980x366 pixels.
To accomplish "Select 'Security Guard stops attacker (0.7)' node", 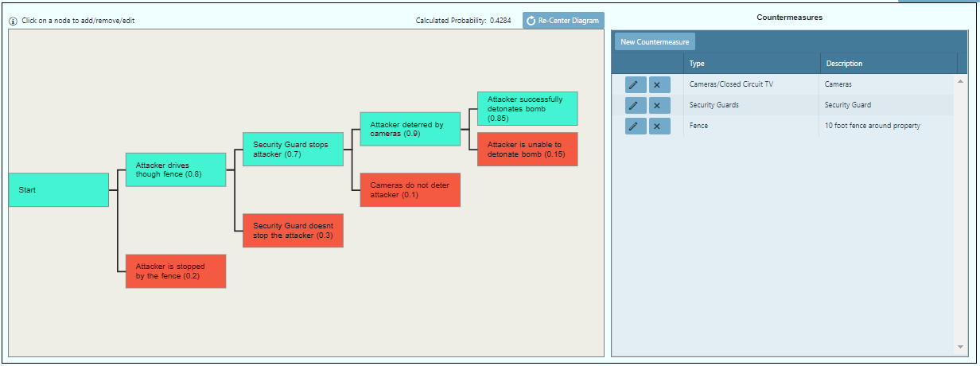I will coord(293,149).
